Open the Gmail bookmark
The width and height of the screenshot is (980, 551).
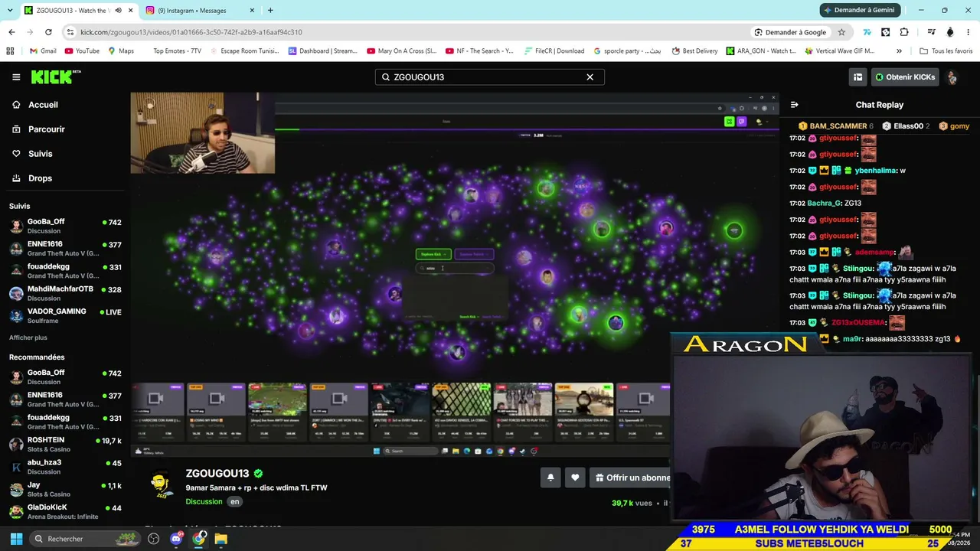(43, 51)
